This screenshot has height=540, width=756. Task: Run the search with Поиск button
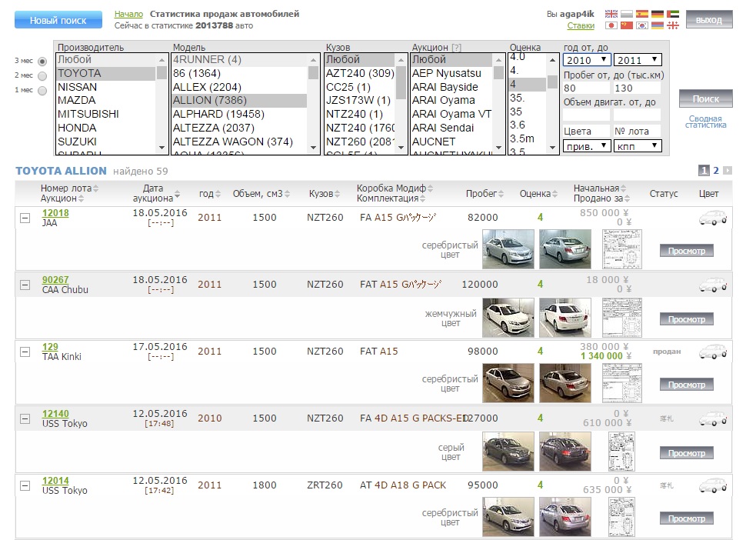pyautogui.click(x=706, y=98)
